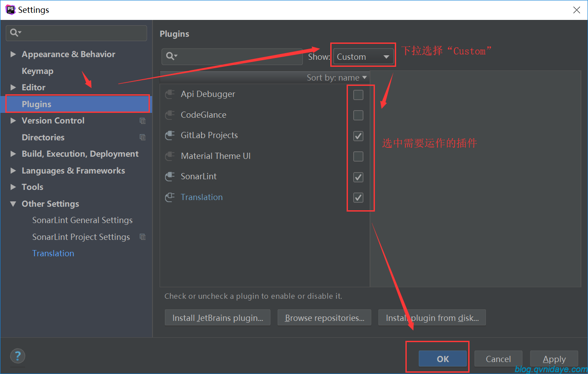This screenshot has width=588, height=374.
Task: Select Keymap in the settings tree
Action: tap(38, 71)
